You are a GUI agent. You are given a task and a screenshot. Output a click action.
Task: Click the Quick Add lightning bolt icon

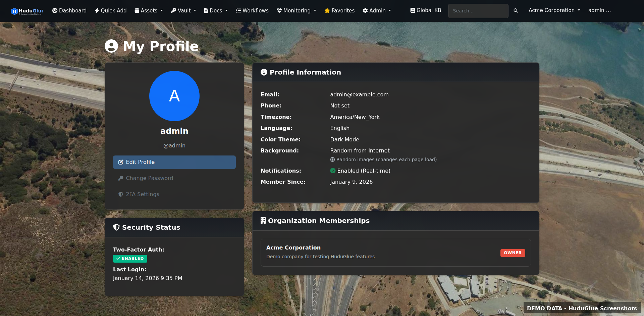click(97, 11)
